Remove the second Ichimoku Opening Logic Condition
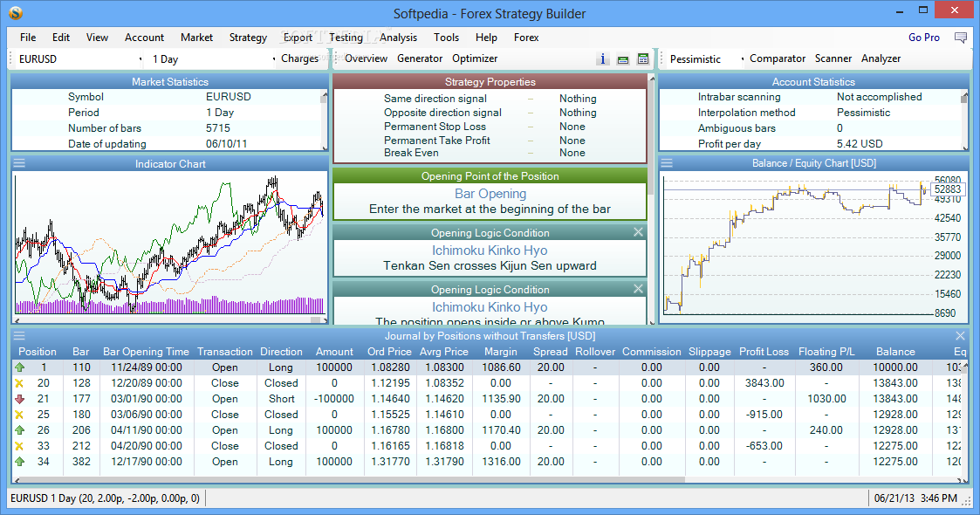The image size is (980, 515). [x=638, y=289]
